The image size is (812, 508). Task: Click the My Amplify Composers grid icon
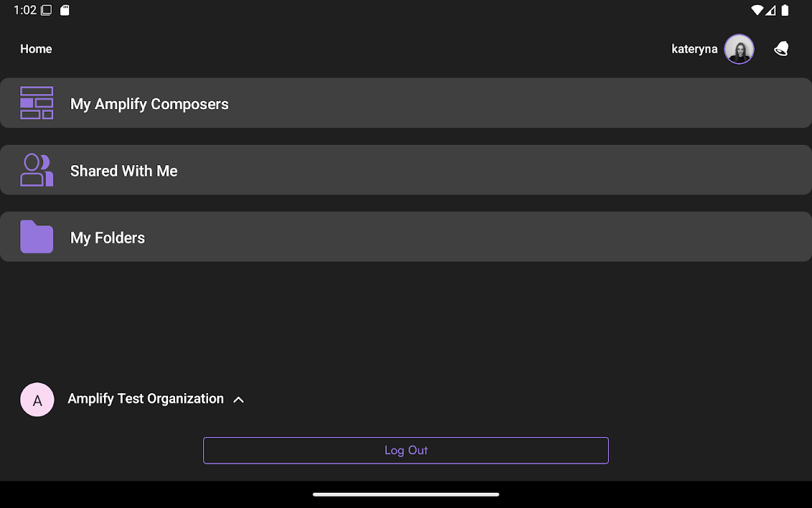(37, 103)
